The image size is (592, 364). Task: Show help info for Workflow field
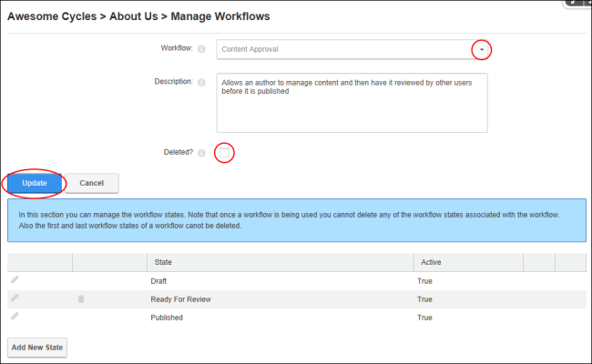pos(201,49)
